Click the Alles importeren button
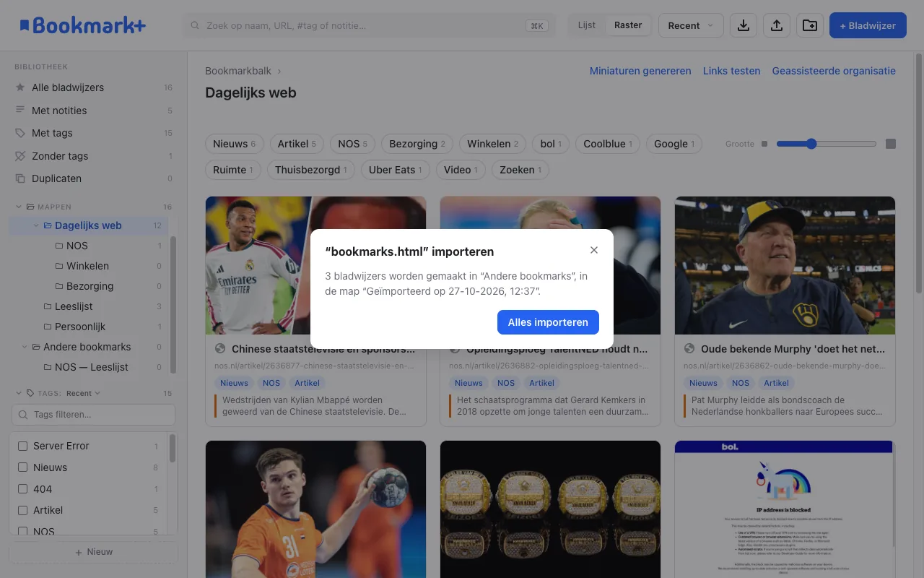The image size is (924, 578). tap(548, 322)
